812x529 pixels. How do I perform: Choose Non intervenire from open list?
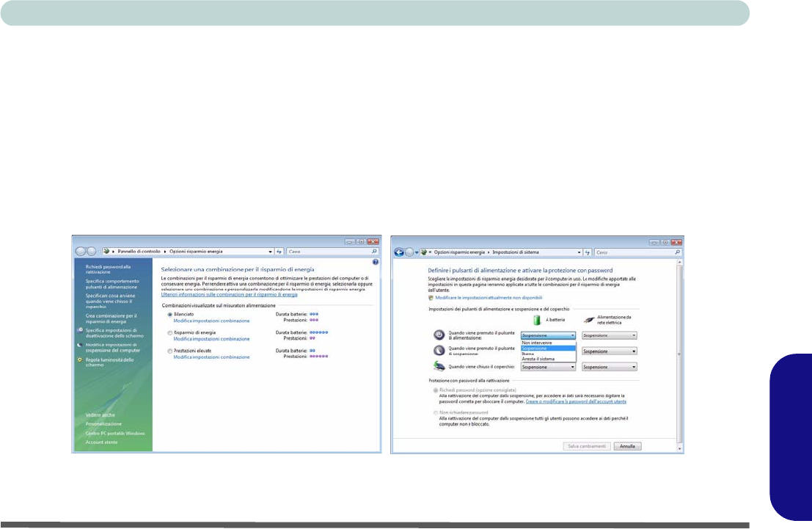(x=537, y=343)
